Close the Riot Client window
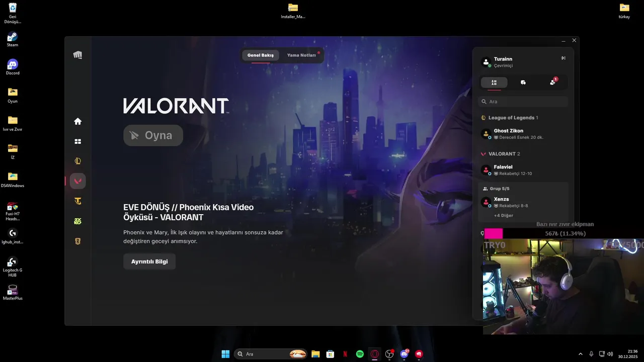644x362 pixels. point(574,41)
